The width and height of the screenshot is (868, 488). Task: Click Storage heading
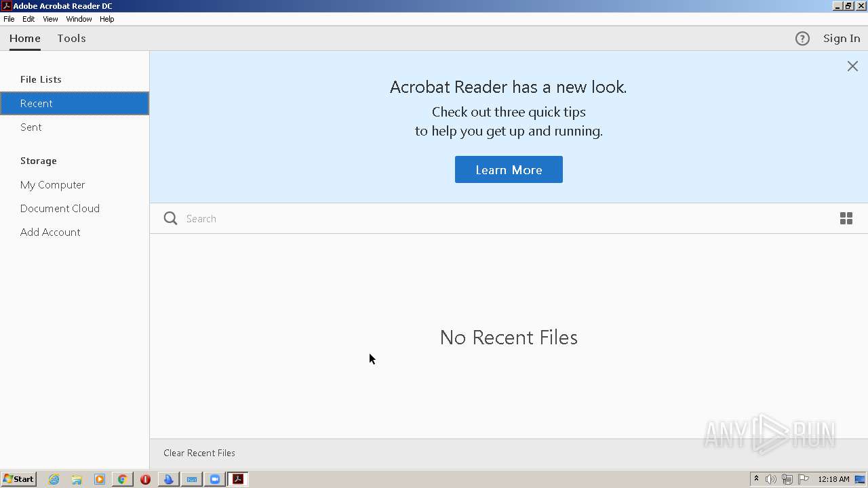click(39, 161)
